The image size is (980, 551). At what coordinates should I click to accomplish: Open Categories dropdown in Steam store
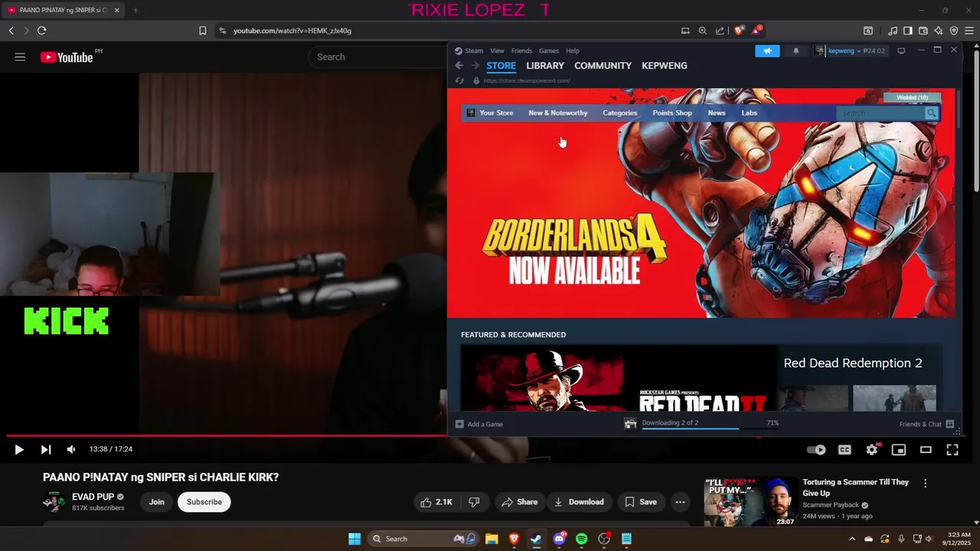pyautogui.click(x=620, y=112)
